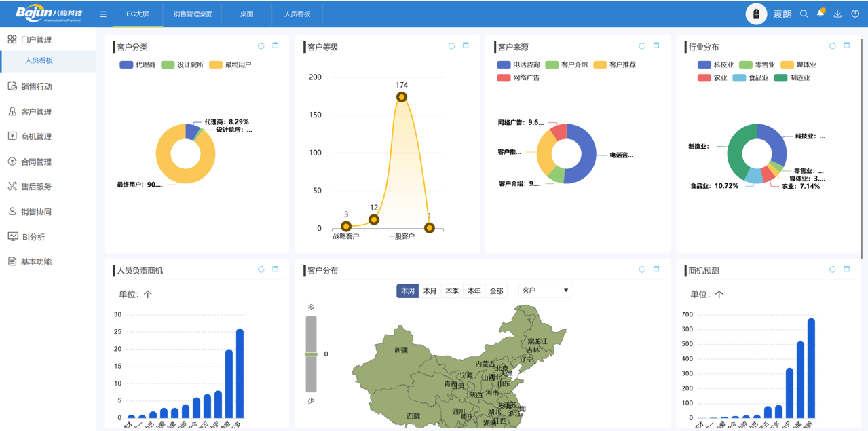Collapse the sidebar via hamburger icon

point(103,13)
